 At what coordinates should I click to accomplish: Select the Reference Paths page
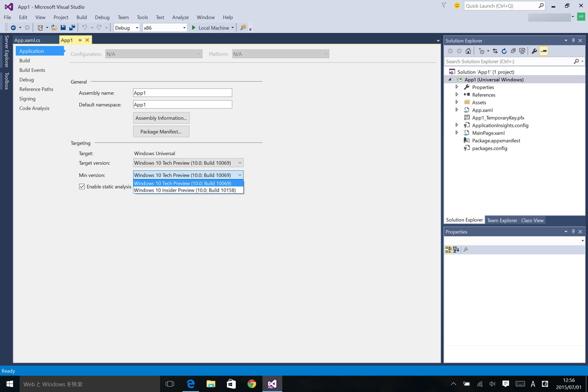(x=36, y=89)
